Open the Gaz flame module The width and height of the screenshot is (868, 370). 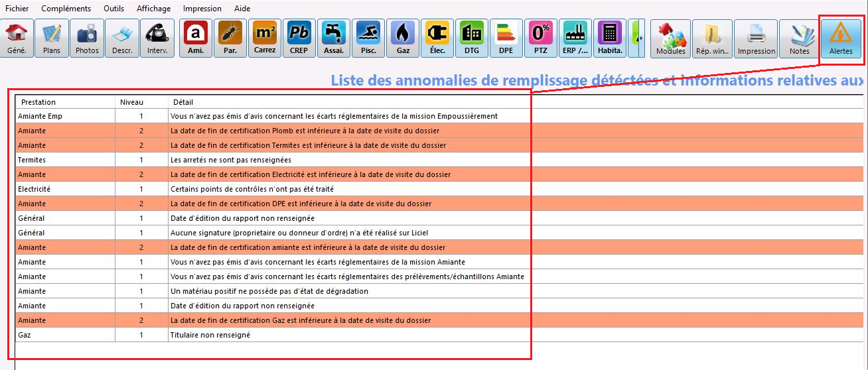(403, 38)
